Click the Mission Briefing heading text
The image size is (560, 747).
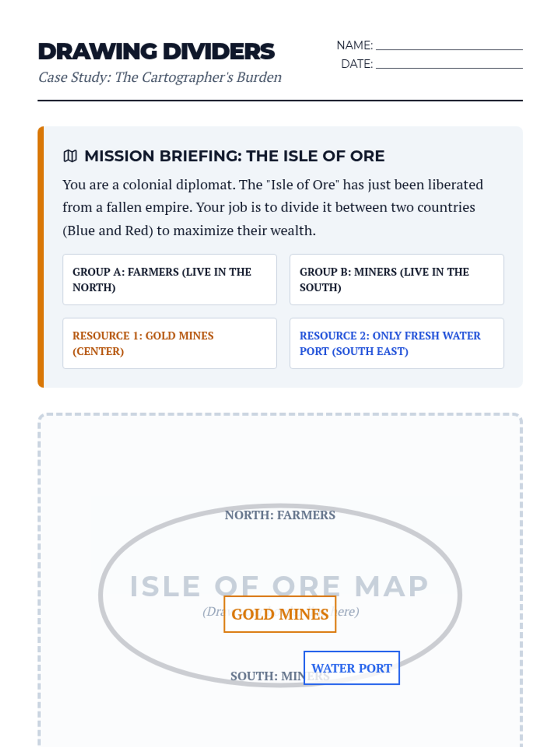coord(234,156)
